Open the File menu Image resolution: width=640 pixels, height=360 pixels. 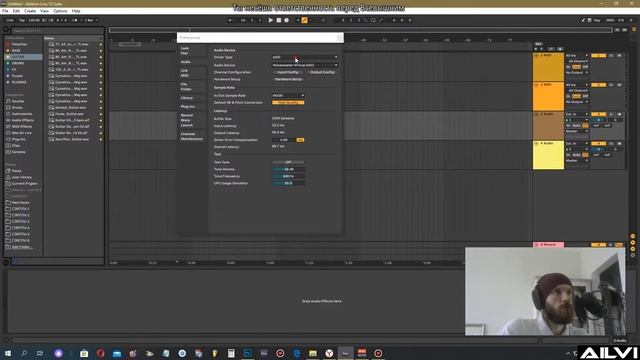[5, 11]
